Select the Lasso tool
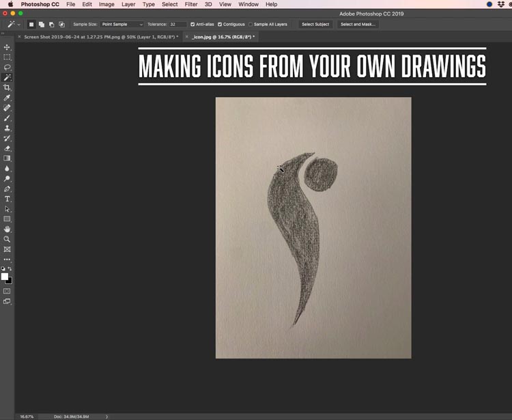The width and height of the screenshot is (512, 420). click(7, 68)
